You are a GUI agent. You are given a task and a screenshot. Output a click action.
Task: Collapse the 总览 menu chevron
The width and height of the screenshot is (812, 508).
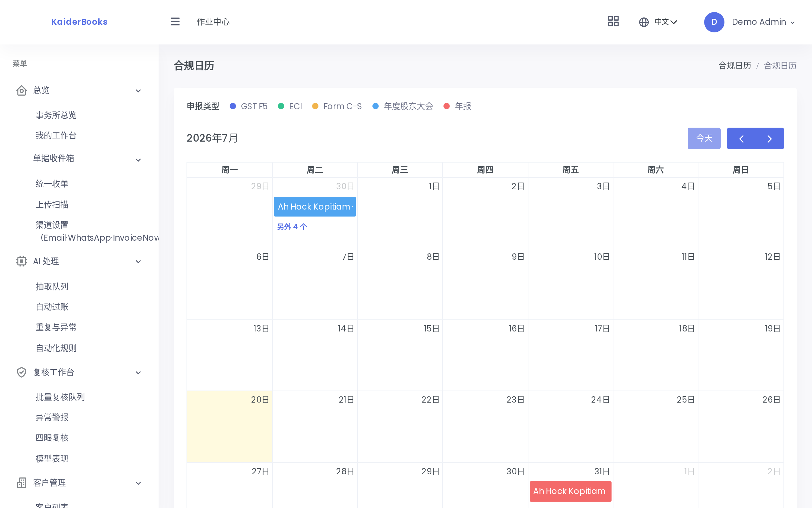[138, 91]
